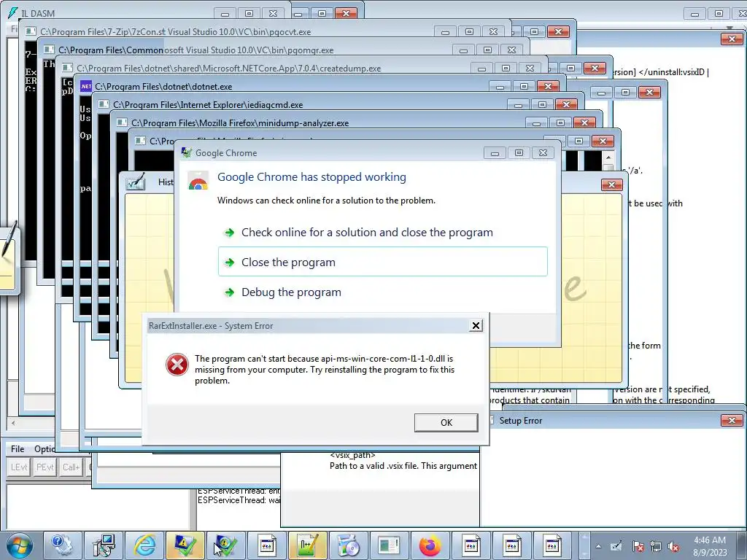Click OK in the RarExtInstaller error dialog

(446, 422)
